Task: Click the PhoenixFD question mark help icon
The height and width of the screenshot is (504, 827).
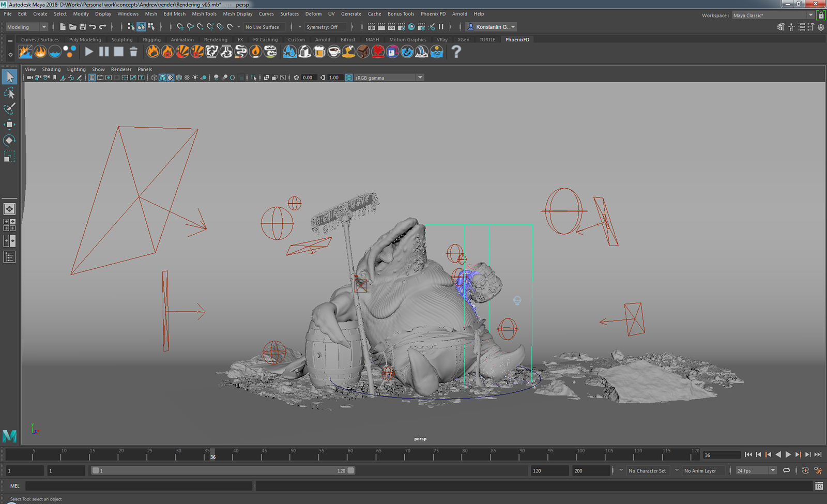Action: 456,52
